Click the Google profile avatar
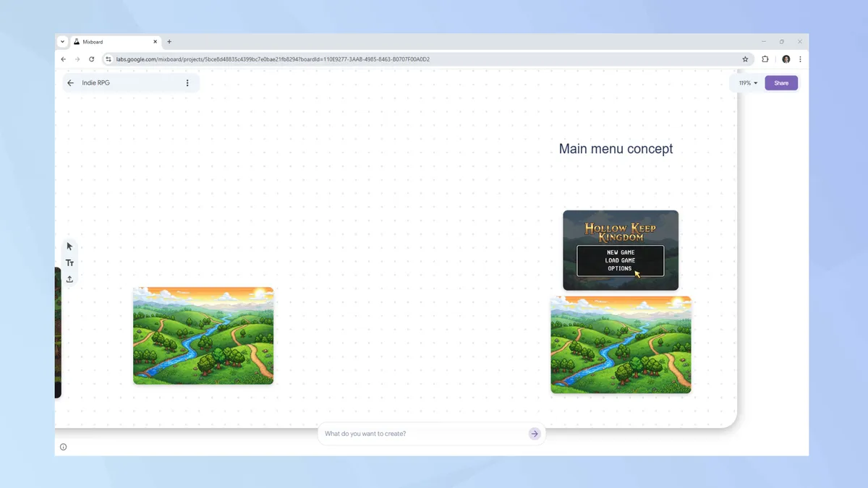The image size is (868, 488). click(786, 59)
